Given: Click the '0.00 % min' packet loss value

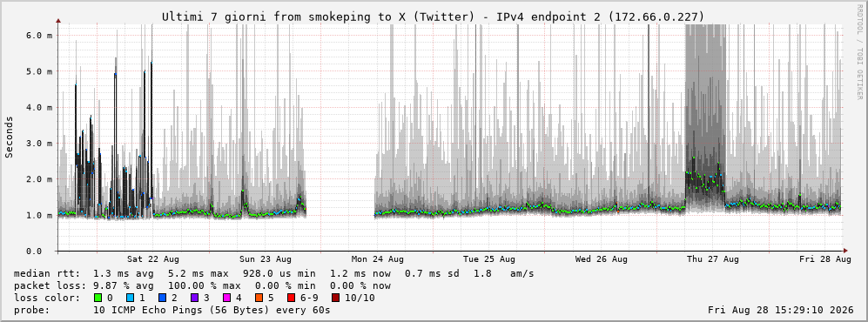Looking at the screenshot, I should [x=285, y=286].
